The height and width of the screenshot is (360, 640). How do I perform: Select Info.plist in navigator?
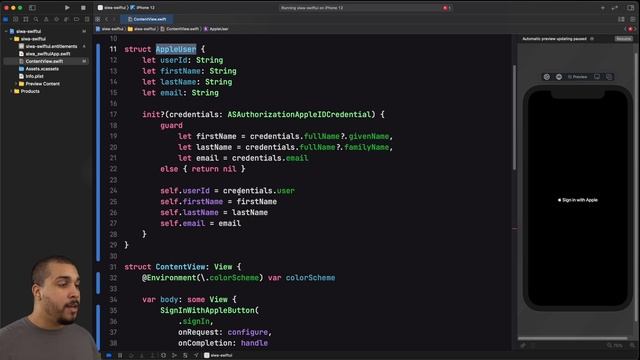tap(31, 76)
